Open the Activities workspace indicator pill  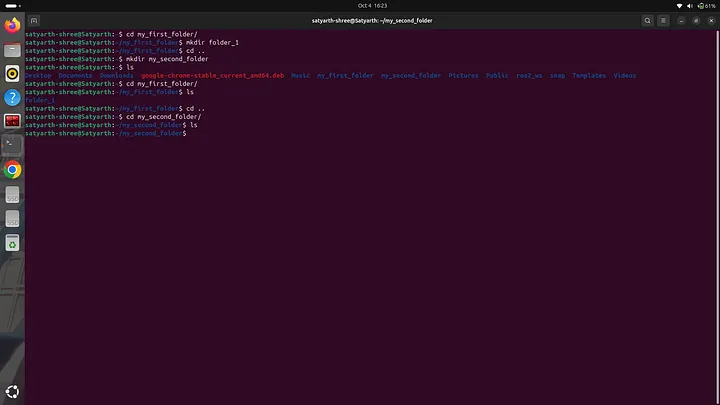coord(12,6)
